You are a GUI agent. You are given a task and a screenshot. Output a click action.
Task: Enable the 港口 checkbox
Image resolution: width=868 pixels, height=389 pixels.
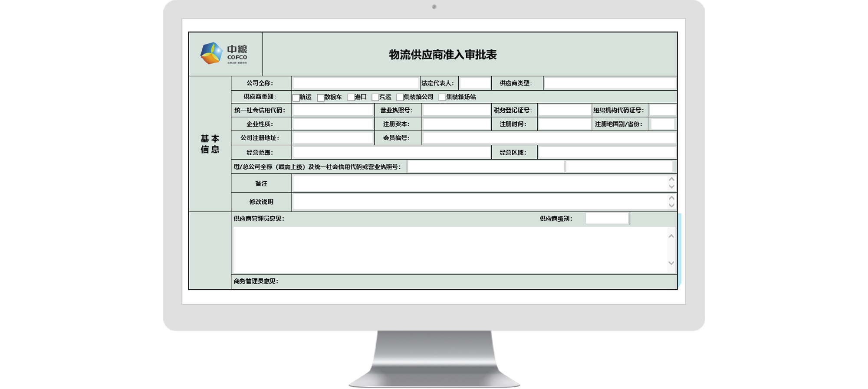point(351,98)
